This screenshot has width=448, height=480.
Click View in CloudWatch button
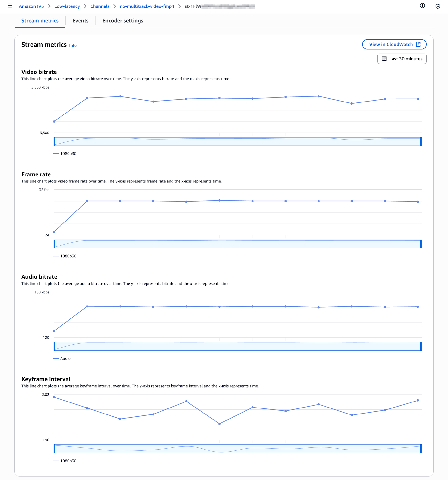[394, 44]
